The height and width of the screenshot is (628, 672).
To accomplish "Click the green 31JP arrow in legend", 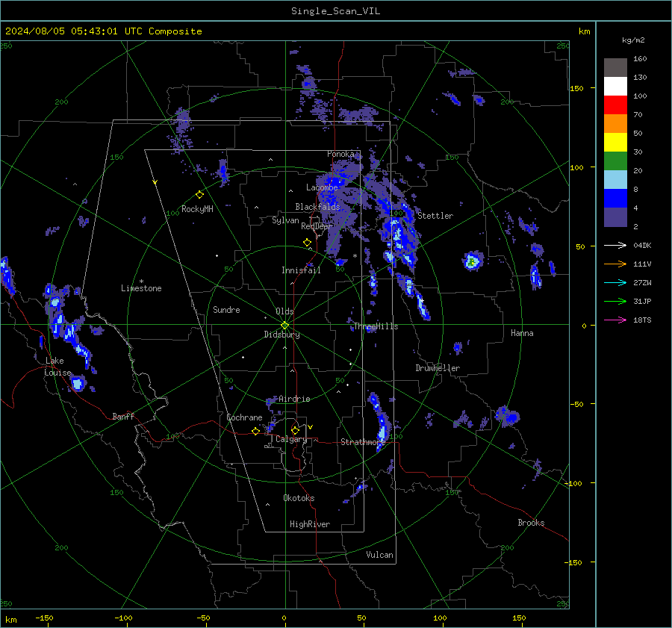I will coord(615,302).
